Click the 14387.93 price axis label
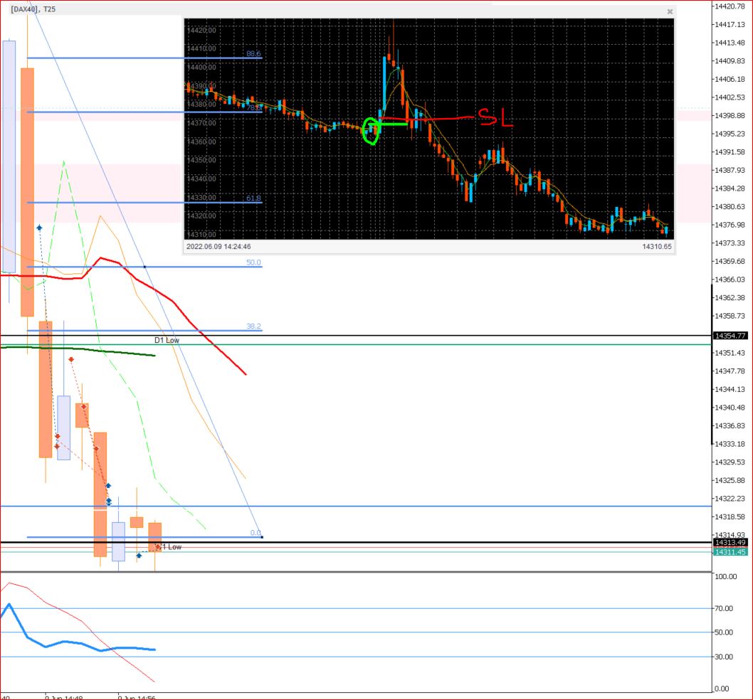This screenshot has height=700, width=753. (730, 171)
